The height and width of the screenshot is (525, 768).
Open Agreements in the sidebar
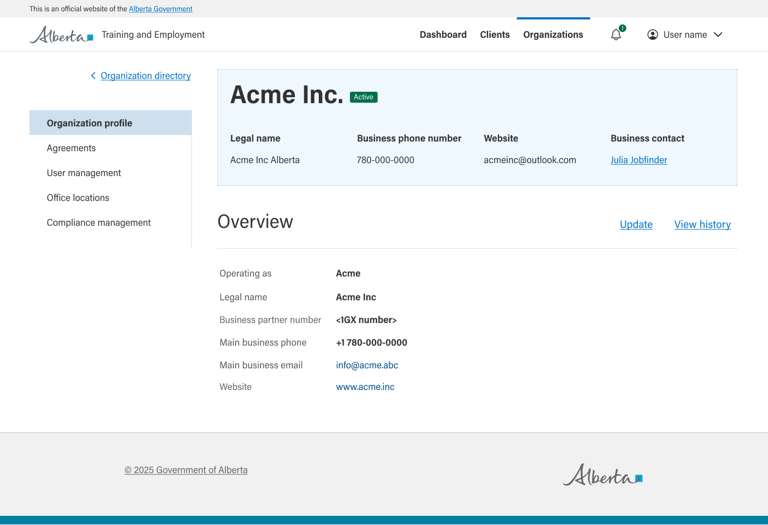tap(71, 148)
